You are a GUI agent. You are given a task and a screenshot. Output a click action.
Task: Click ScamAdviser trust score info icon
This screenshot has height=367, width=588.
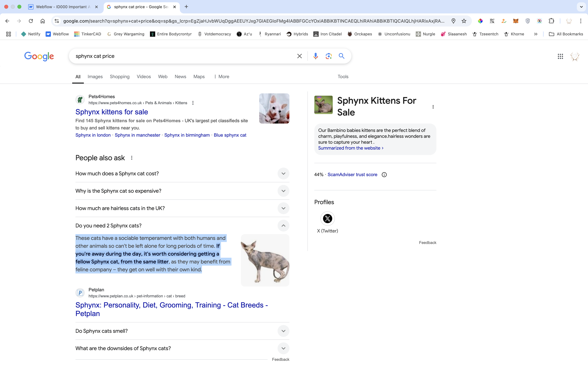click(x=384, y=174)
